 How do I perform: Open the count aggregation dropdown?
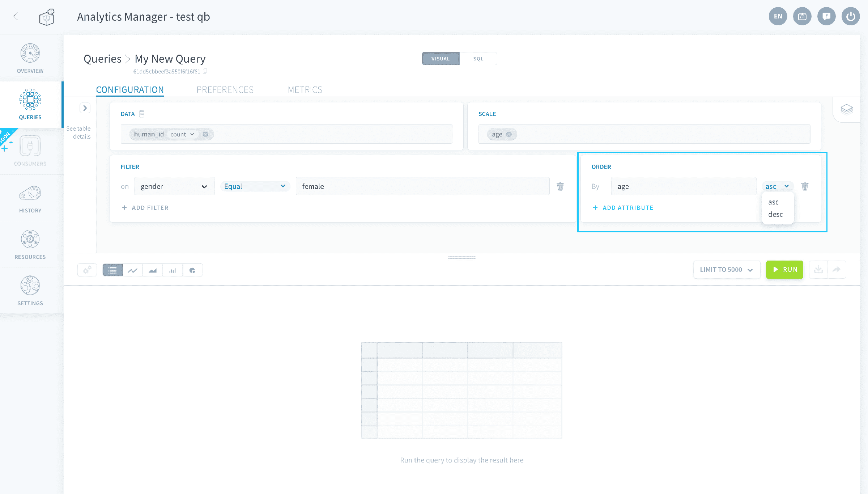tap(182, 134)
